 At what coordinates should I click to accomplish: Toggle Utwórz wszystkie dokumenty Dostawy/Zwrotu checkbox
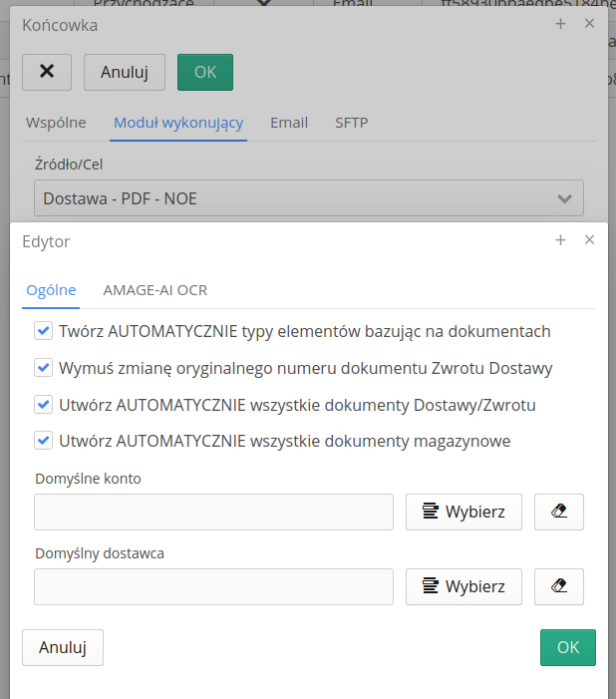[x=43, y=405]
